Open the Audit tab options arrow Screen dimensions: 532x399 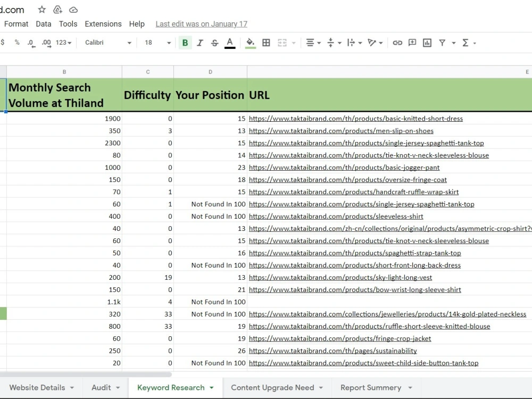(x=118, y=388)
